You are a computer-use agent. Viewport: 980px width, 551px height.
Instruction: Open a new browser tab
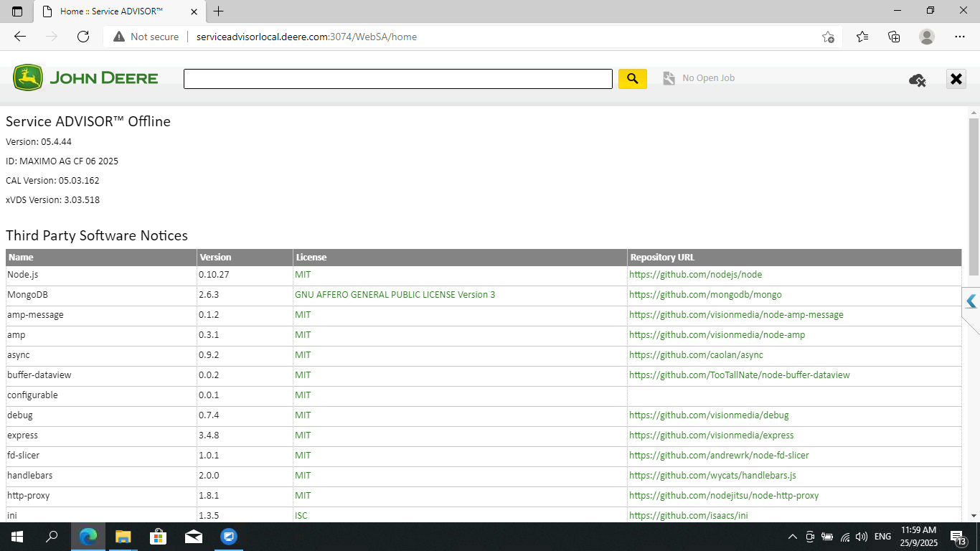pyautogui.click(x=219, y=11)
